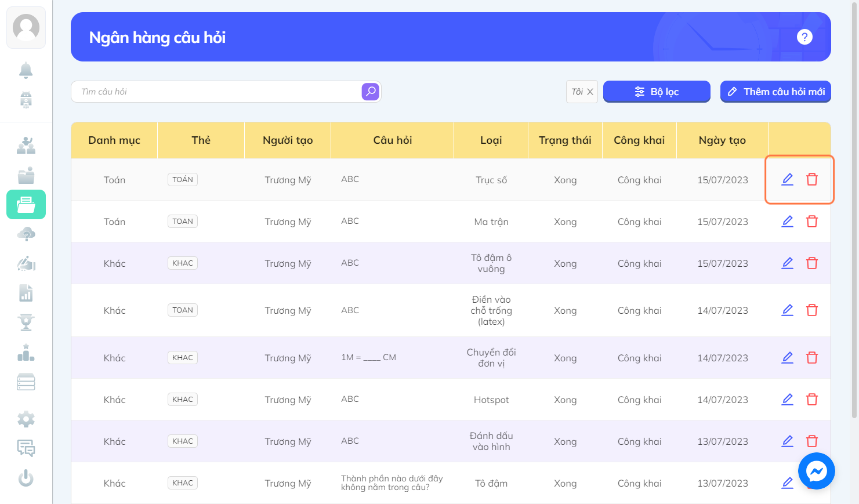Click the page vertical scrollbar
Image resolution: width=859 pixels, height=504 pixels.
[854, 209]
